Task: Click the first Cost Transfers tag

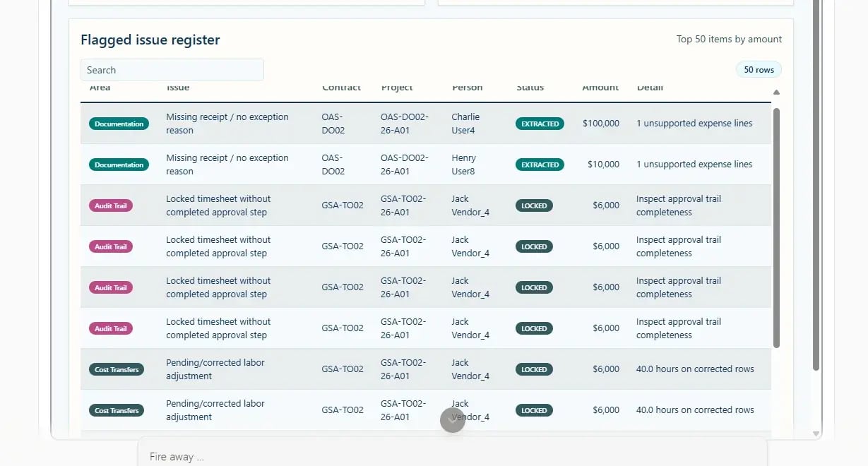Action: pyautogui.click(x=117, y=369)
